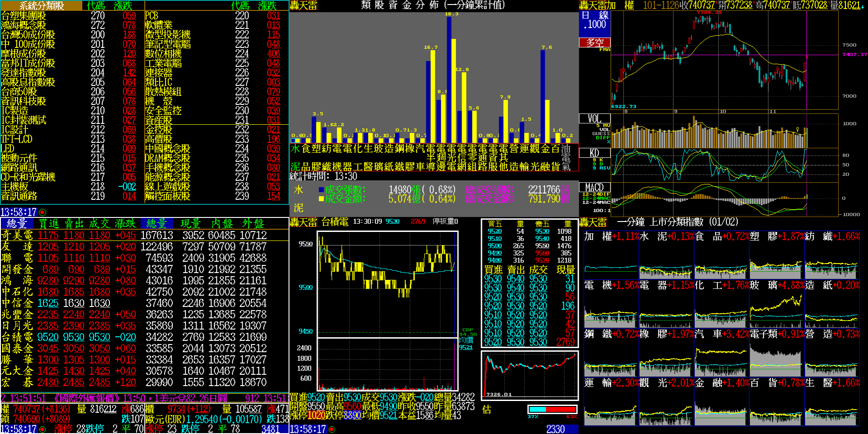The image size is (868, 434).
Task: Click the status dot beside the middle bottom clock
Action: [332, 429]
